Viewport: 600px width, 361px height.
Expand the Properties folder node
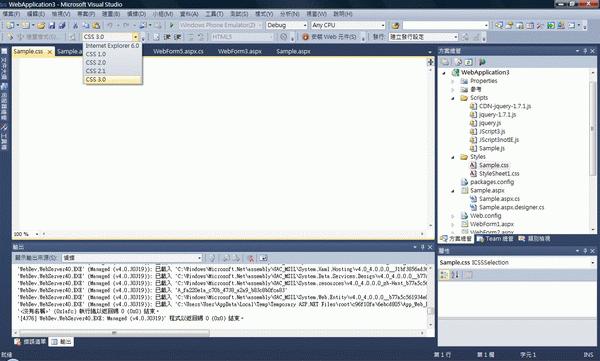coord(453,81)
